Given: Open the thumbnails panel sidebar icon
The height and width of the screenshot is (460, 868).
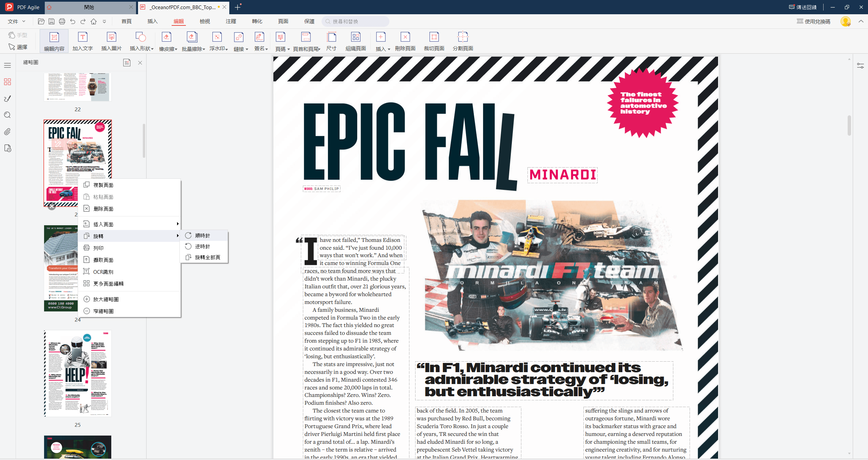Looking at the screenshot, I should click(7, 82).
